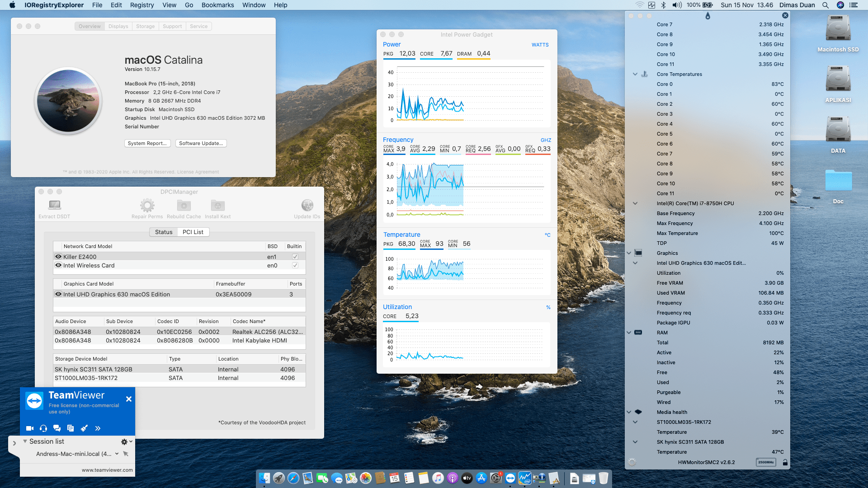Open TeamViewer voice chat headset icon
Screen dimensions: 868x488
click(43, 428)
